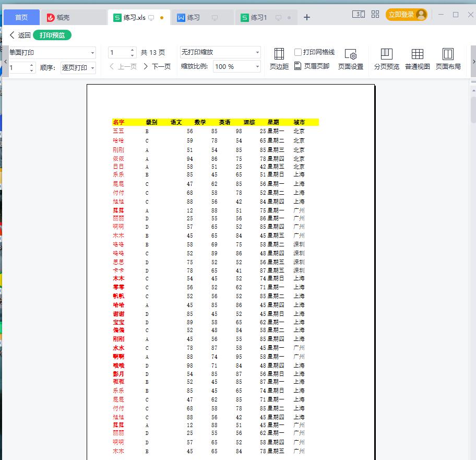Click the 五五 name in first row
Viewport: 476px width, 460px height.
[118, 131]
